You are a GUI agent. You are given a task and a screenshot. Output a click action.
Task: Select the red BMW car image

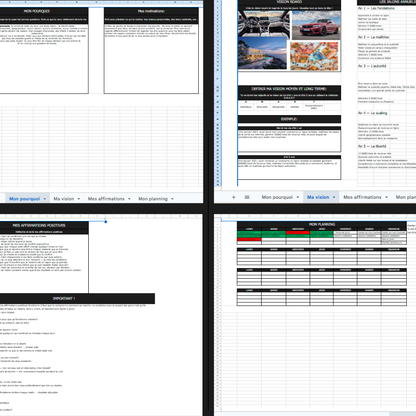(x=316, y=25)
